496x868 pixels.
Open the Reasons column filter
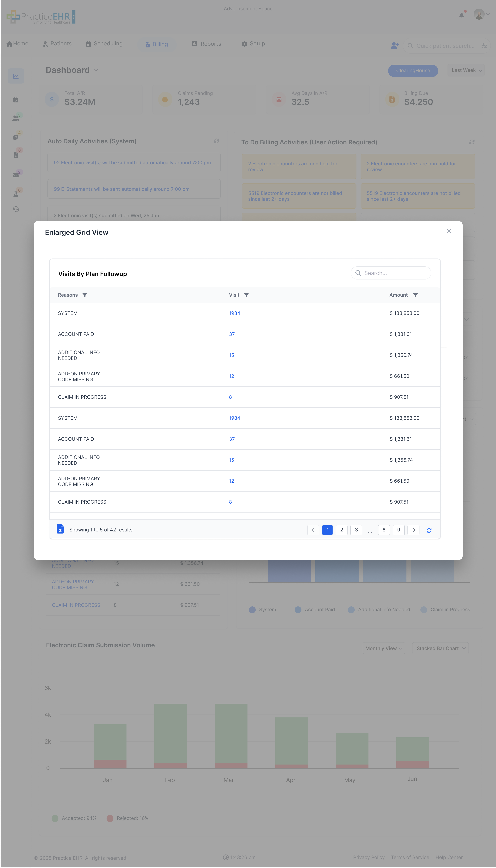pos(85,295)
